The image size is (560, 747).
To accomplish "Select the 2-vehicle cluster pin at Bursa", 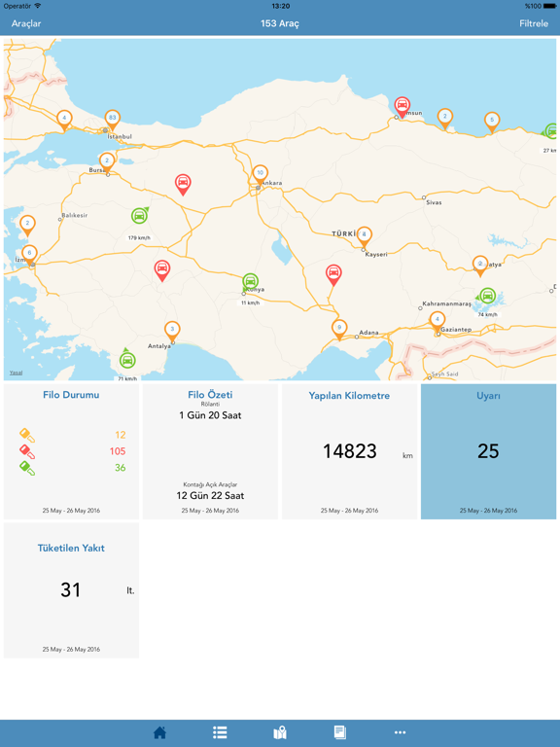I will tap(107, 163).
